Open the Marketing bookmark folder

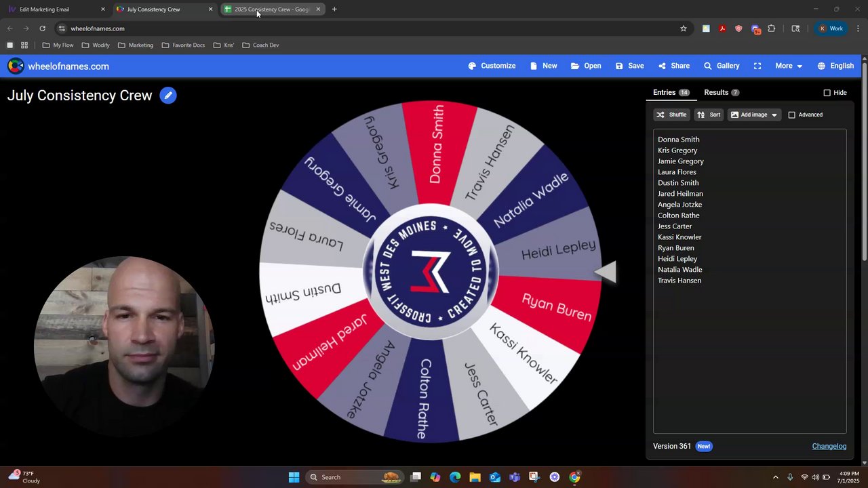point(136,45)
